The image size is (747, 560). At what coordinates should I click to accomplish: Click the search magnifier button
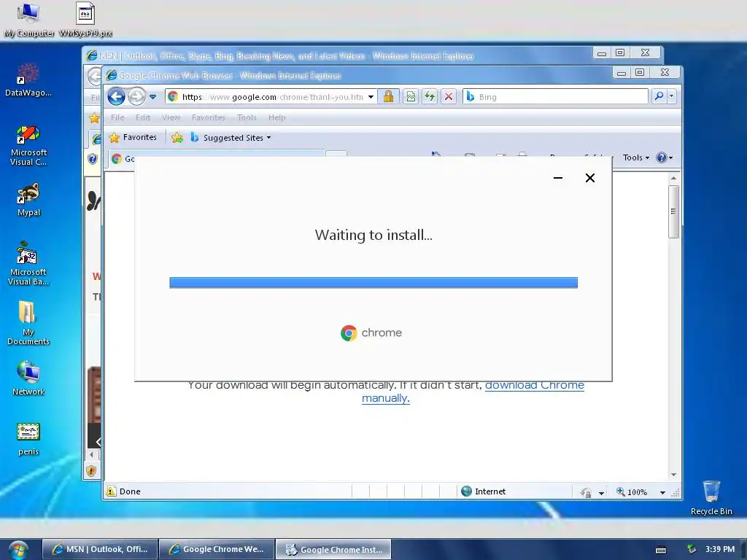[659, 96]
